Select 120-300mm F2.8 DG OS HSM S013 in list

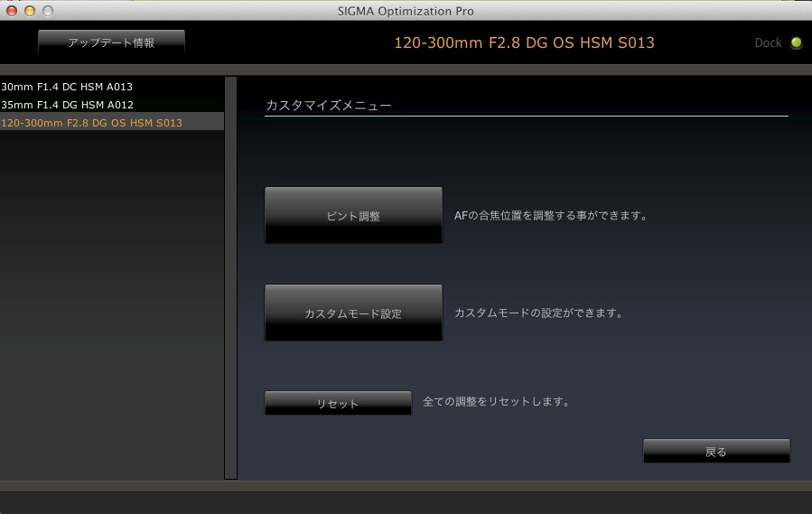coord(112,123)
